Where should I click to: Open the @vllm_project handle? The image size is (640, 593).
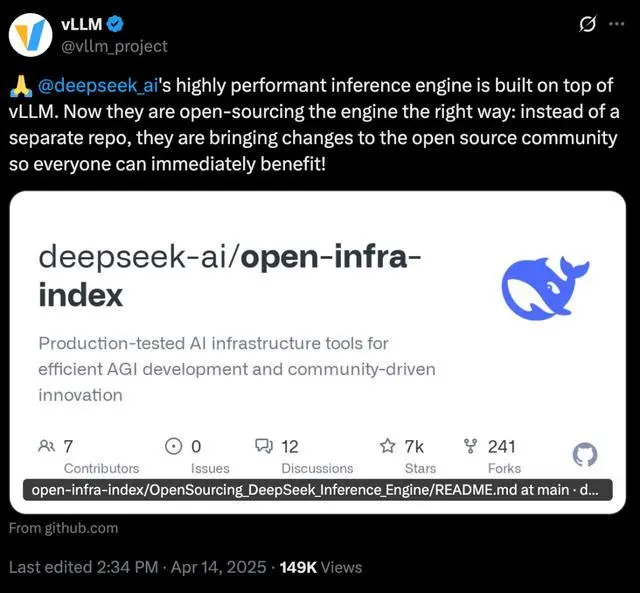coord(116,46)
